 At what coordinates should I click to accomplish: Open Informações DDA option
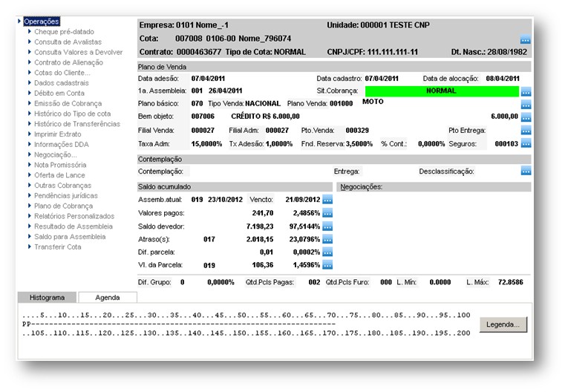(x=62, y=145)
